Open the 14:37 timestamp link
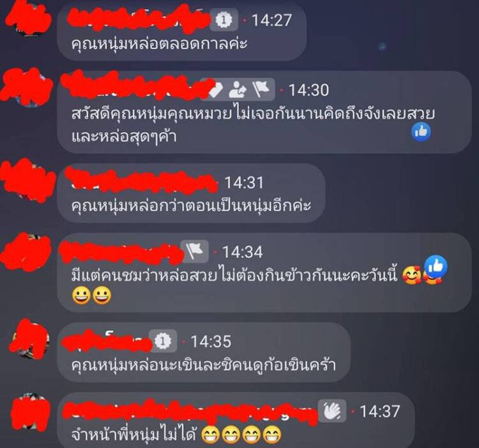Image resolution: width=479 pixels, height=448 pixels. click(380, 411)
